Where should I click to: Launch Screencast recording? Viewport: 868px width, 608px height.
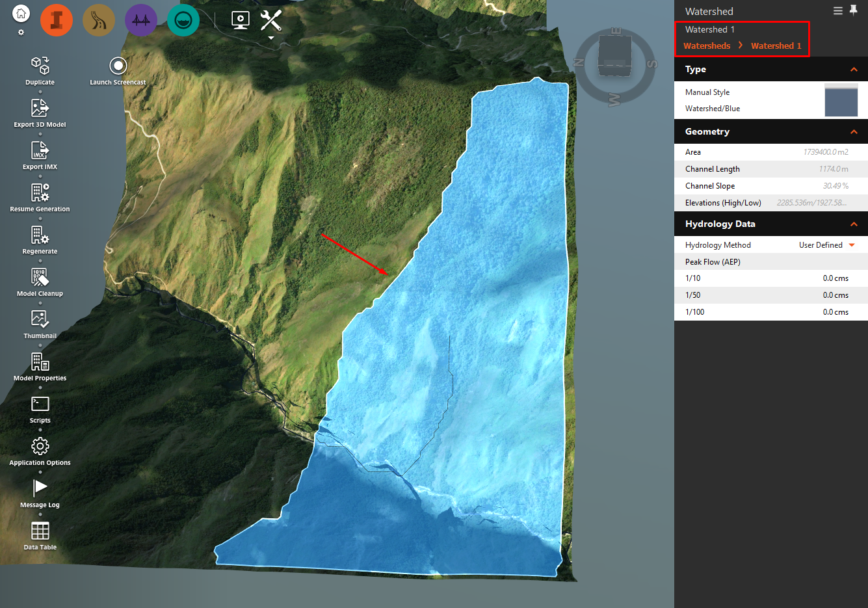[x=118, y=70]
